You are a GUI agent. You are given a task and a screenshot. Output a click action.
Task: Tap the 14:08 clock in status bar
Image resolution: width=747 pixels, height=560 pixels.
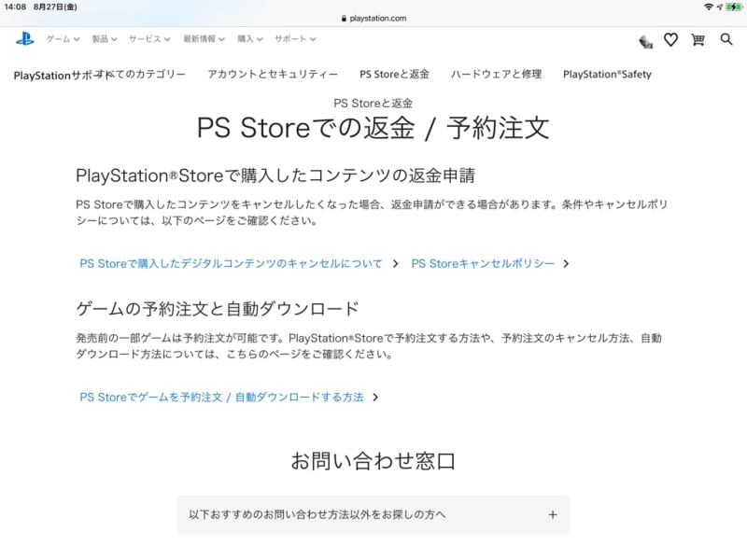[x=15, y=7]
